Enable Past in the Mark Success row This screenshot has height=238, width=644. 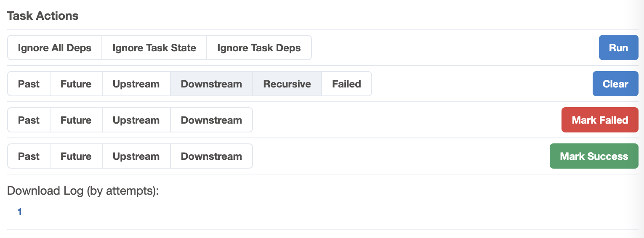pyautogui.click(x=29, y=156)
